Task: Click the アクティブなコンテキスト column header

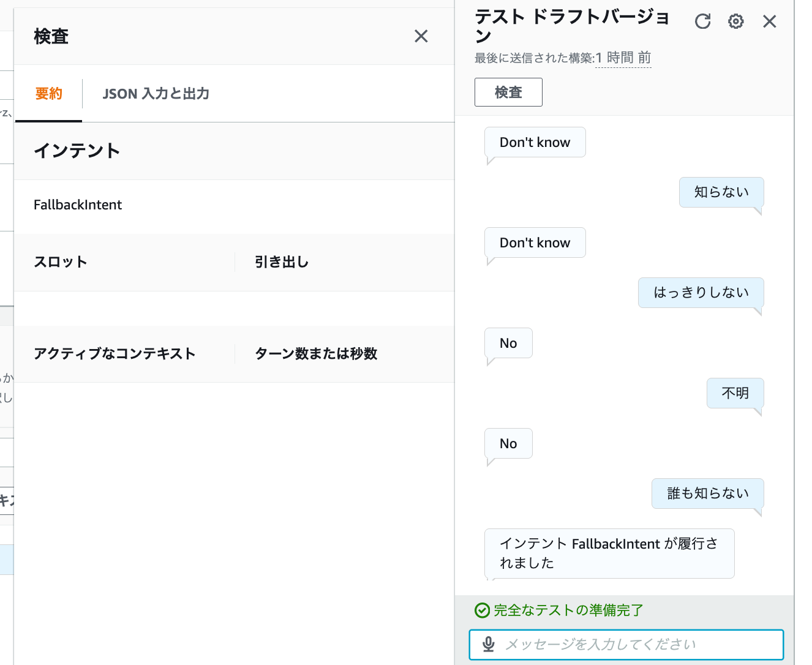Action: tap(115, 354)
